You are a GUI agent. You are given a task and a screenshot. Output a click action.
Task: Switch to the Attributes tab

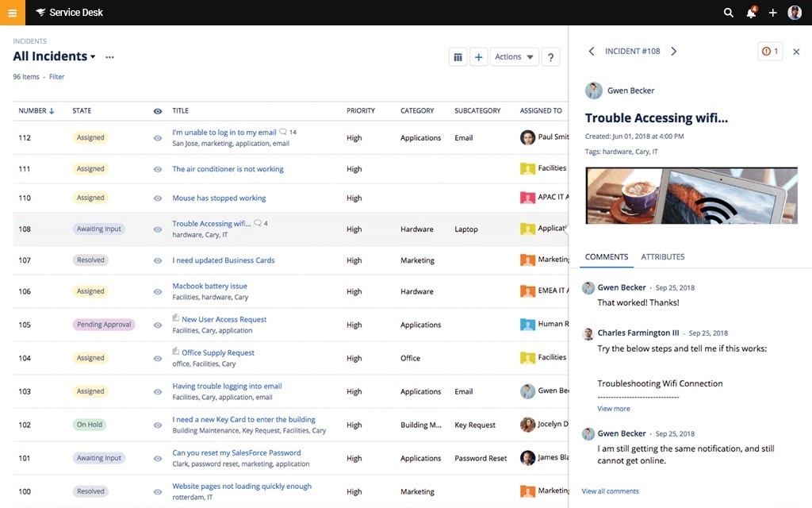[662, 256]
